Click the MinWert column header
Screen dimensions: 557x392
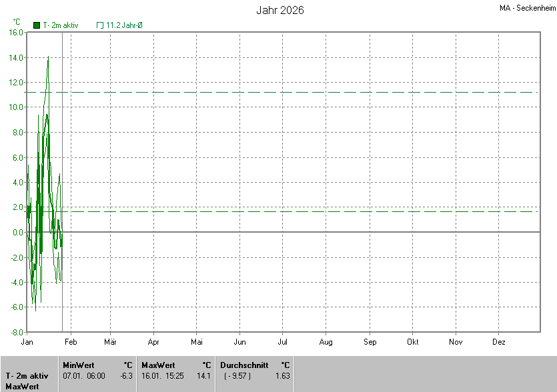79,365
